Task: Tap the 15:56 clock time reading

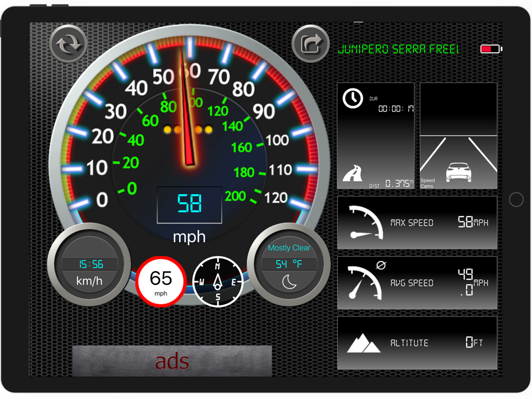Action: coord(90,264)
